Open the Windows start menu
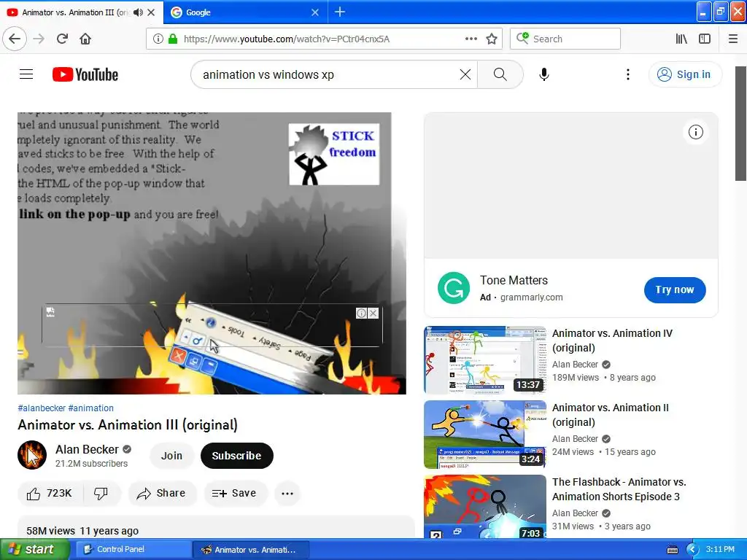Screen dimensions: 747x560 pos(35,549)
